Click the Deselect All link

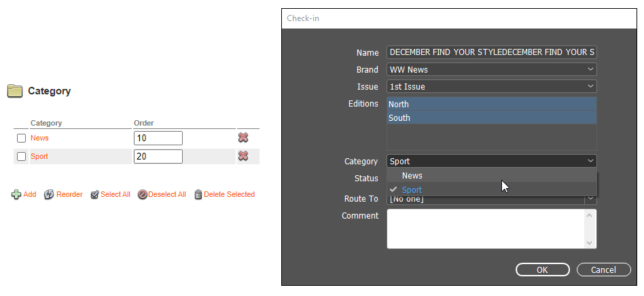167,195
